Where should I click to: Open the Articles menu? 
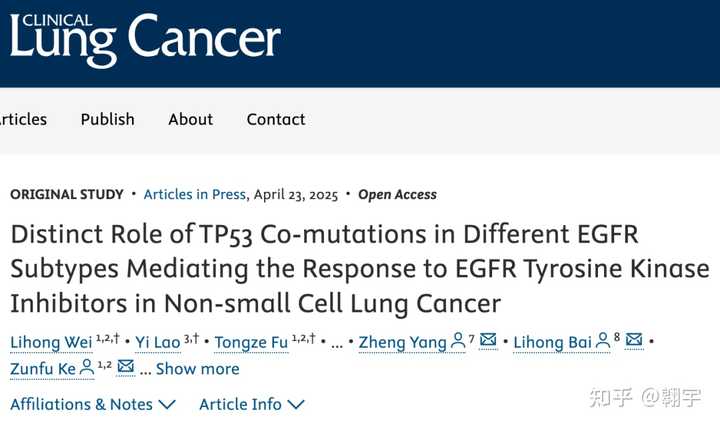point(23,119)
